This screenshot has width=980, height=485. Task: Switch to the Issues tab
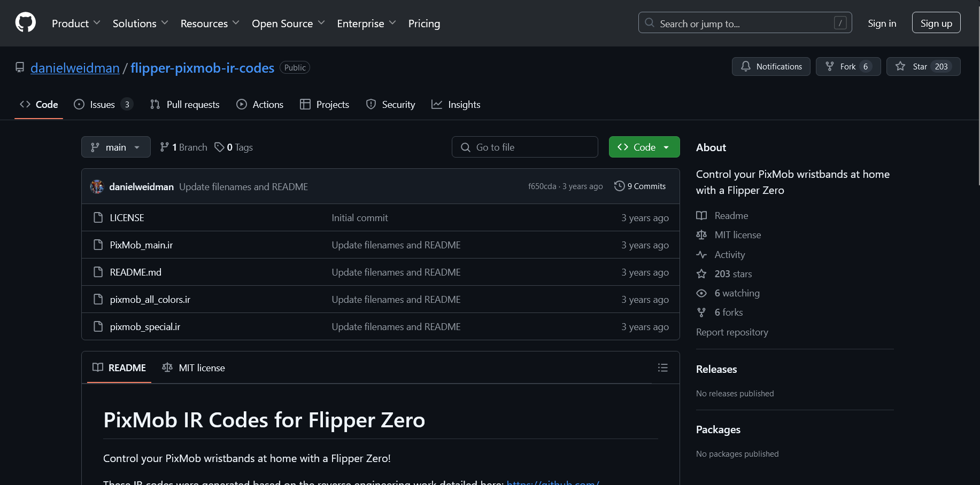(103, 105)
